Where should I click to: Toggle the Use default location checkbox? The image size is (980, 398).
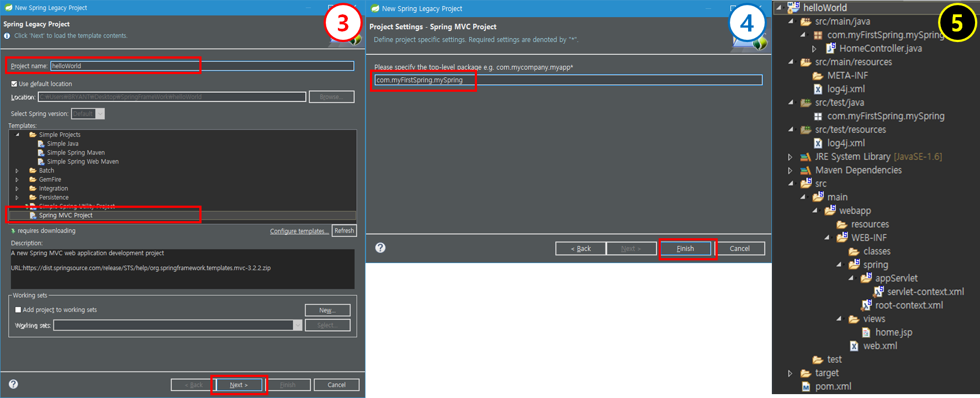14,84
